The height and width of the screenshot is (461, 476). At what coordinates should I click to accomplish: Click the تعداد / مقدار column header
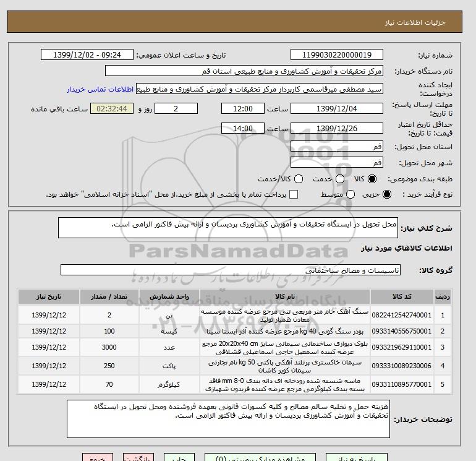pos(109,296)
